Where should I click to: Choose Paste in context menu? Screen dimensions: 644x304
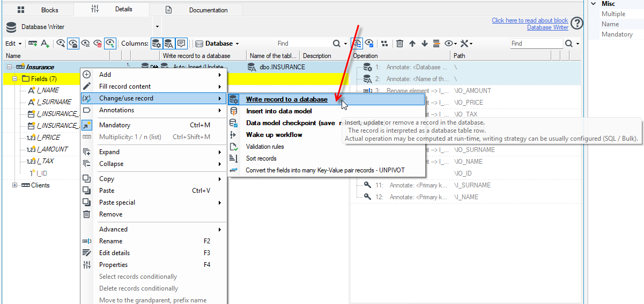pyautogui.click(x=154, y=191)
